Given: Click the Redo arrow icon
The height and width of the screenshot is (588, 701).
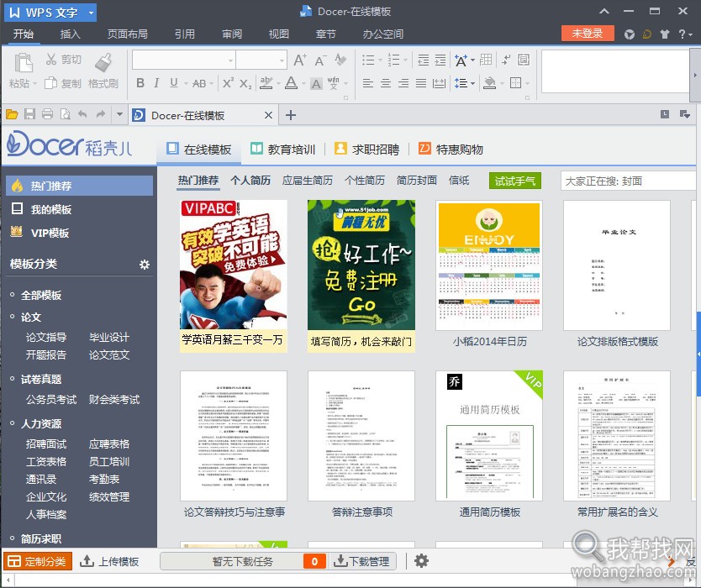Looking at the screenshot, I should coord(101,114).
